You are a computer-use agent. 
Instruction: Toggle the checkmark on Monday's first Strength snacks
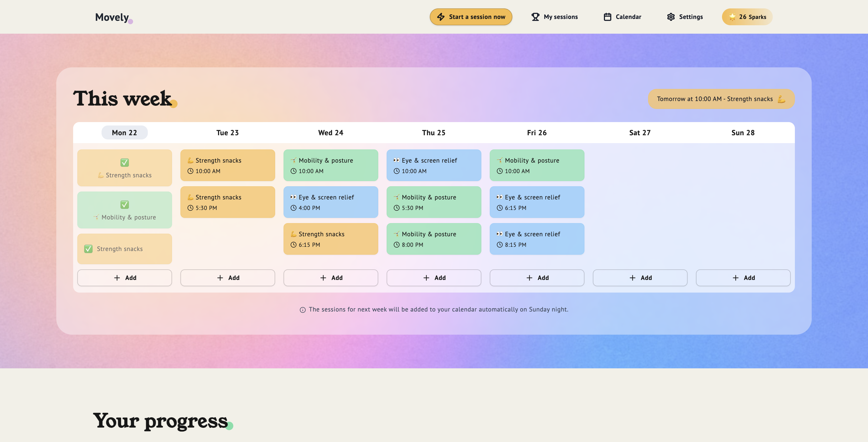125,163
